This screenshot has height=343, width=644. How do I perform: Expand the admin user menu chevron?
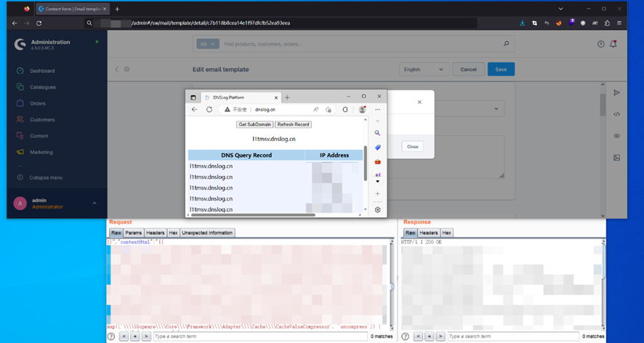pyautogui.click(x=94, y=203)
